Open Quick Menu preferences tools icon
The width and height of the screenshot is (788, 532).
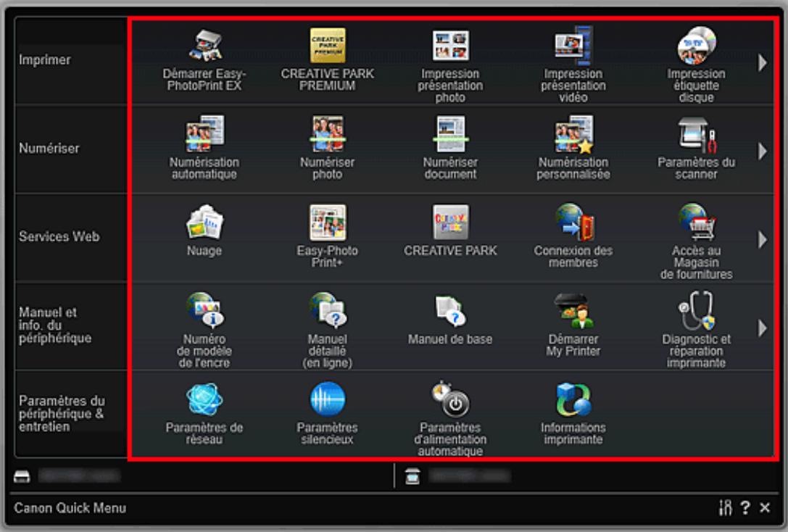[725, 508]
